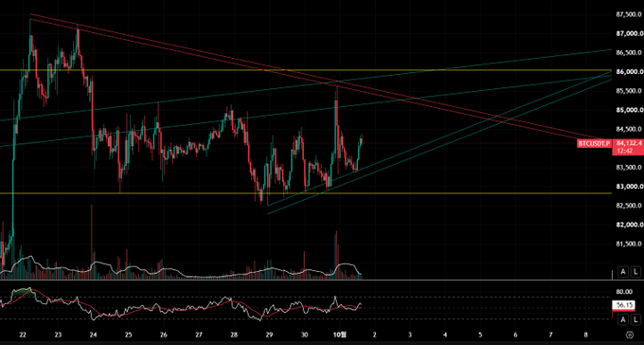The width and height of the screenshot is (644, 345).
Task: Toggle auto scale (A) on price pane
Action: point(623,271)
